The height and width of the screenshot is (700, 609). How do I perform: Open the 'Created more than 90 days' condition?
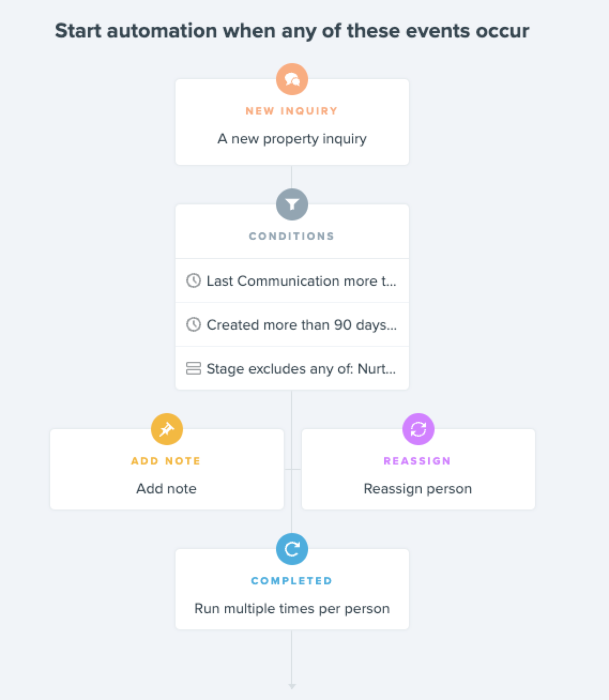pos(301,325)
